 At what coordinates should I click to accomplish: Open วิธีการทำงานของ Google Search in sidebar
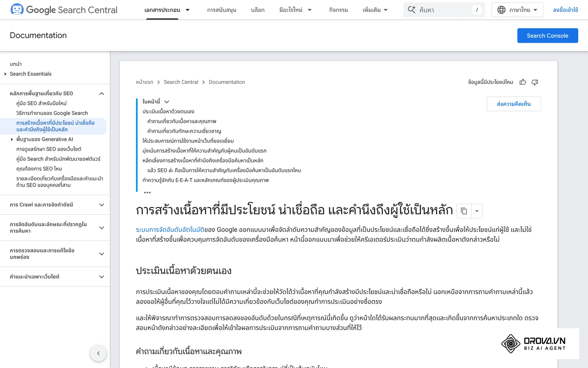coord(52,113)
